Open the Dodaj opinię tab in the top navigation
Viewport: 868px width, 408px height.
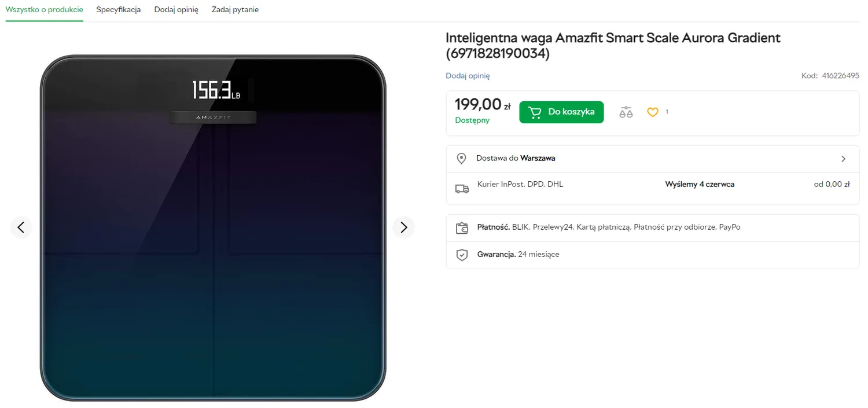click(x=176, y=10)
